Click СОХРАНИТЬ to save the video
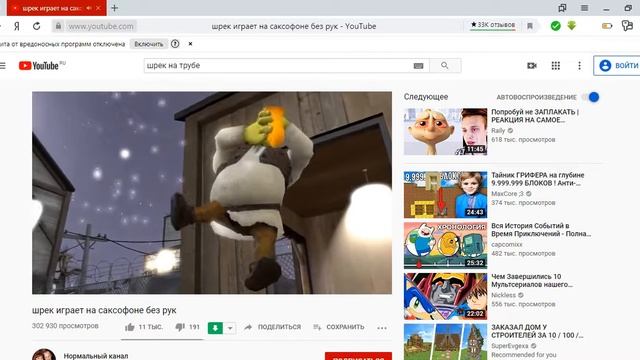 click(339, 327)
